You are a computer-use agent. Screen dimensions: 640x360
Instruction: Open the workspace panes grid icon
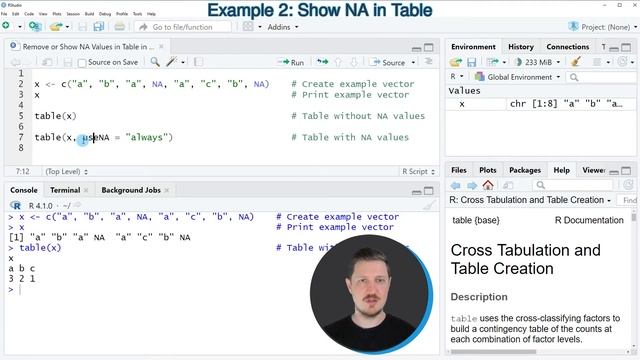point(248,27)
